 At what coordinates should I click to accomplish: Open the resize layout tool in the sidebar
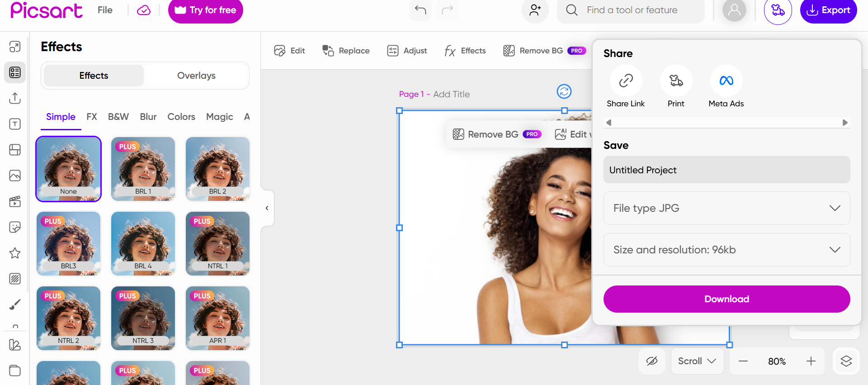pyautogui.click(x=15, y=47)
